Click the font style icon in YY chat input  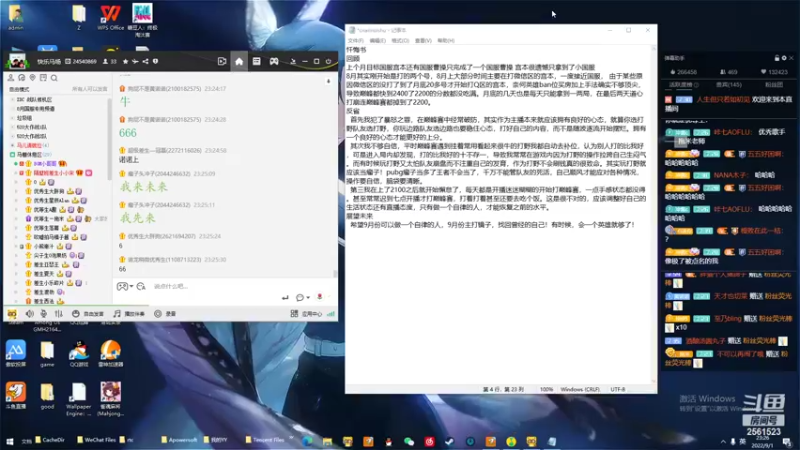[141, 286]
